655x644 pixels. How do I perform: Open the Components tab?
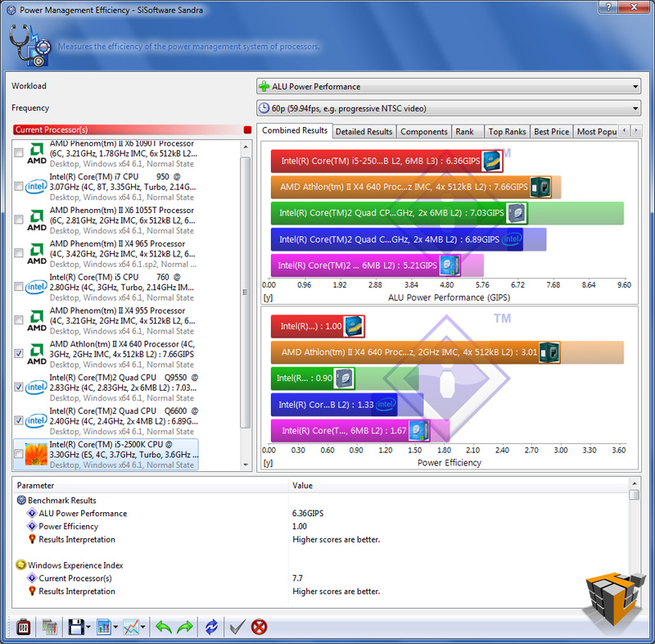click(424, 132)
